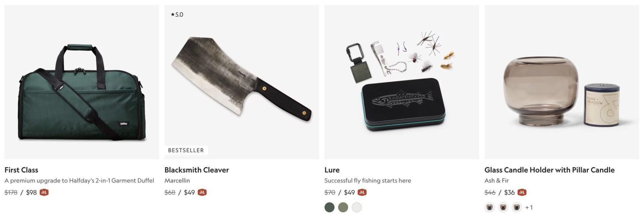Click the member badge icon beside $98
This screenshot has width=644, height=215.
(x=44, y=192)
